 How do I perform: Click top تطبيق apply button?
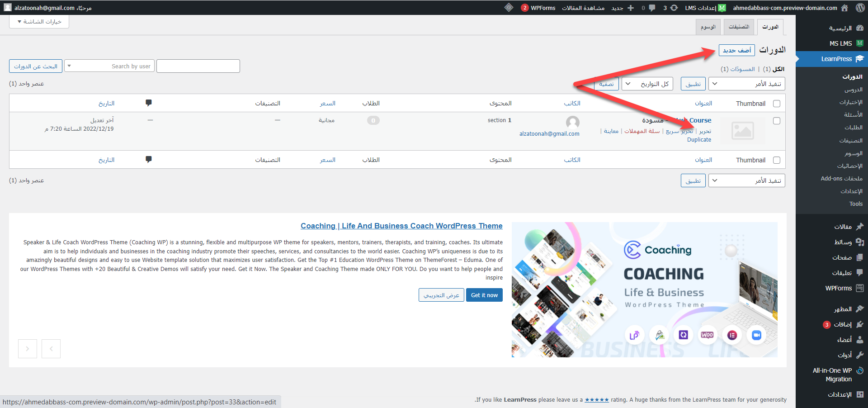tap(693, 84)
